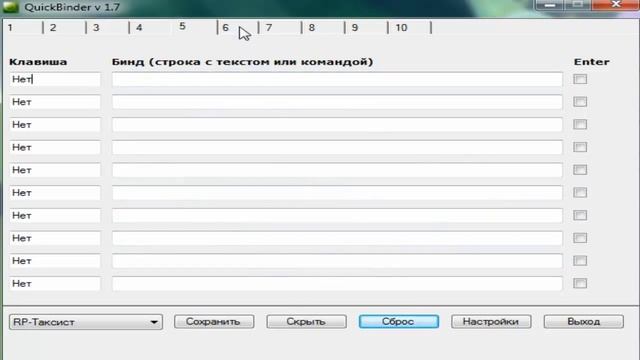This screenshot has width=640, height=360.
Task: Click the fourth row bind text field
Action: click(337, 147)
